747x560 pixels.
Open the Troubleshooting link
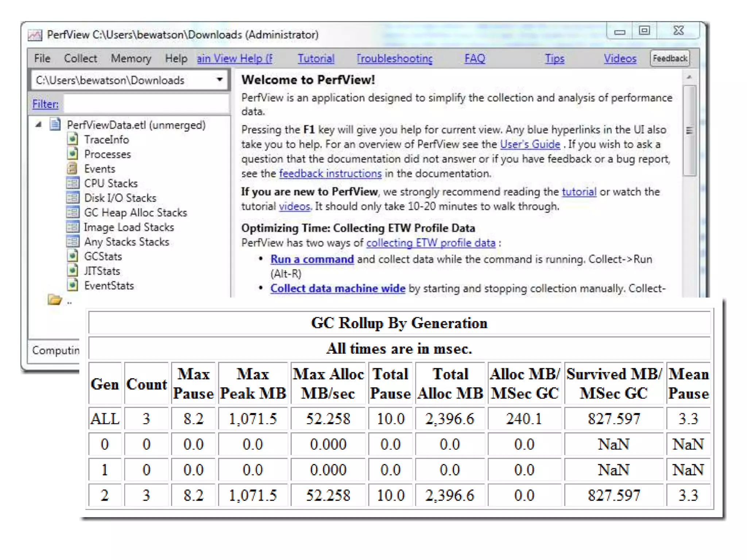coord(394,58)
